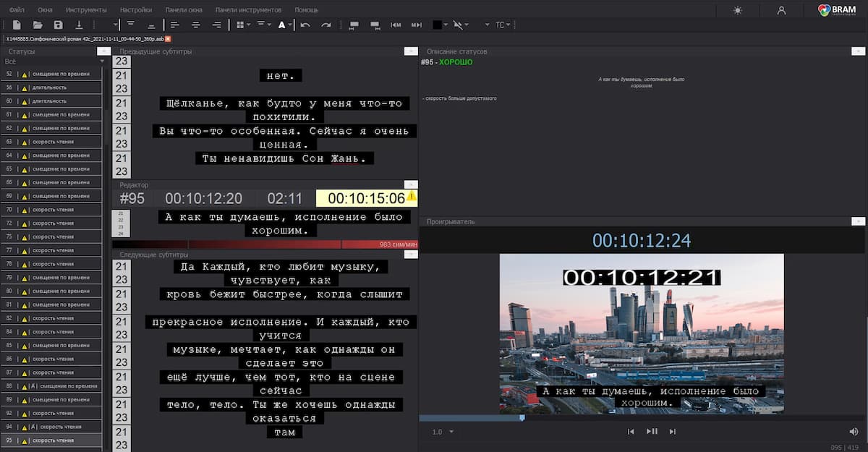Expand the 'Всё' status filter dropdown

[x=103, y=61]
